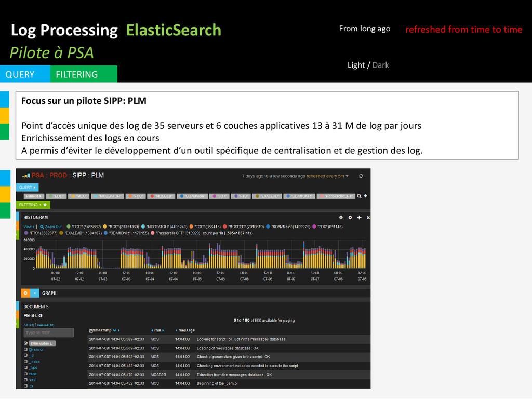532x399 pixels.
Task: Expand the histogram View option
Action: tap(29, 227)
